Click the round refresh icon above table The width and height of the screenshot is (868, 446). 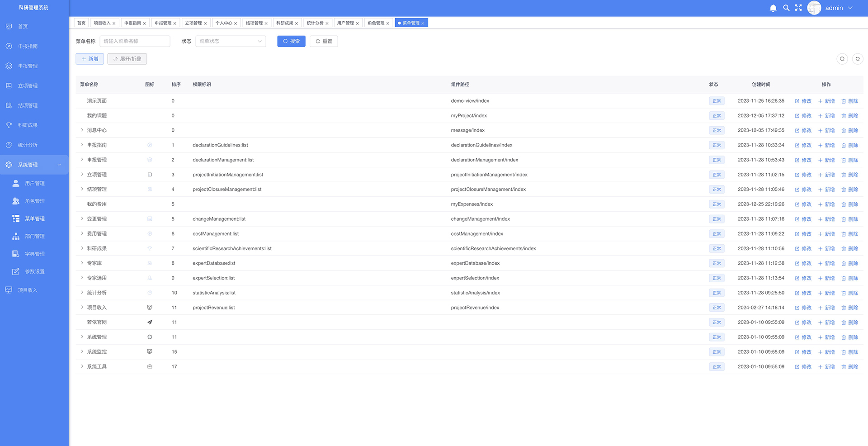pyautogui.click(x=857, y=59)
